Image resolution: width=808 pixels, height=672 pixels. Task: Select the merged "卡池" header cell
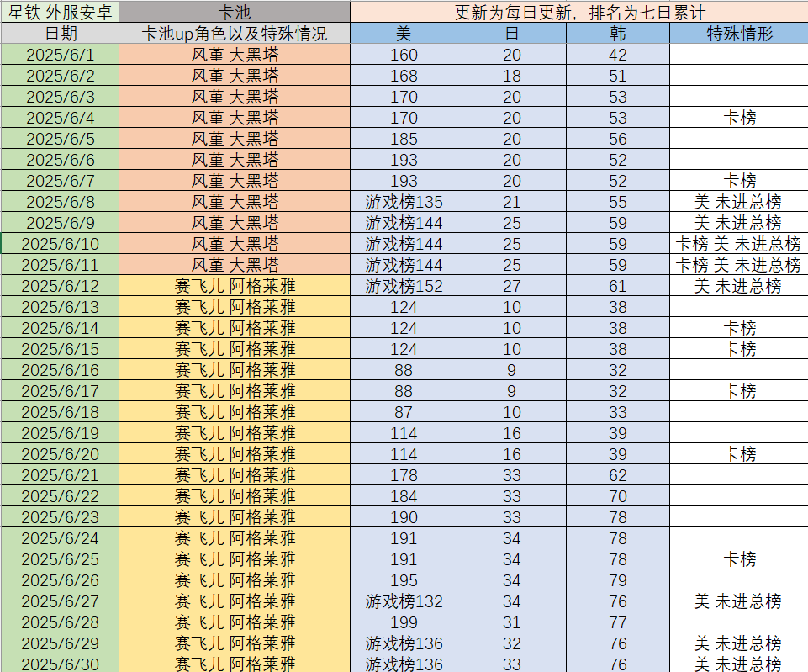(x=235, y=12)
